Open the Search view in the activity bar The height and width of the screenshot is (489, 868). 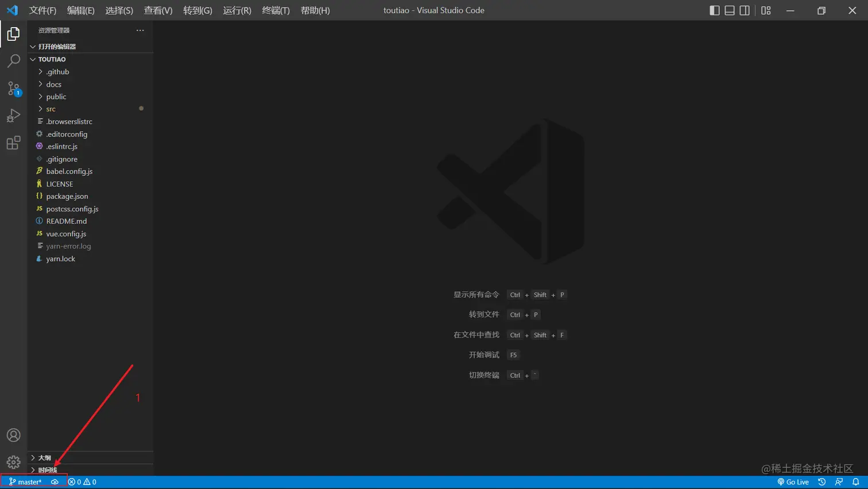[13, 61]
